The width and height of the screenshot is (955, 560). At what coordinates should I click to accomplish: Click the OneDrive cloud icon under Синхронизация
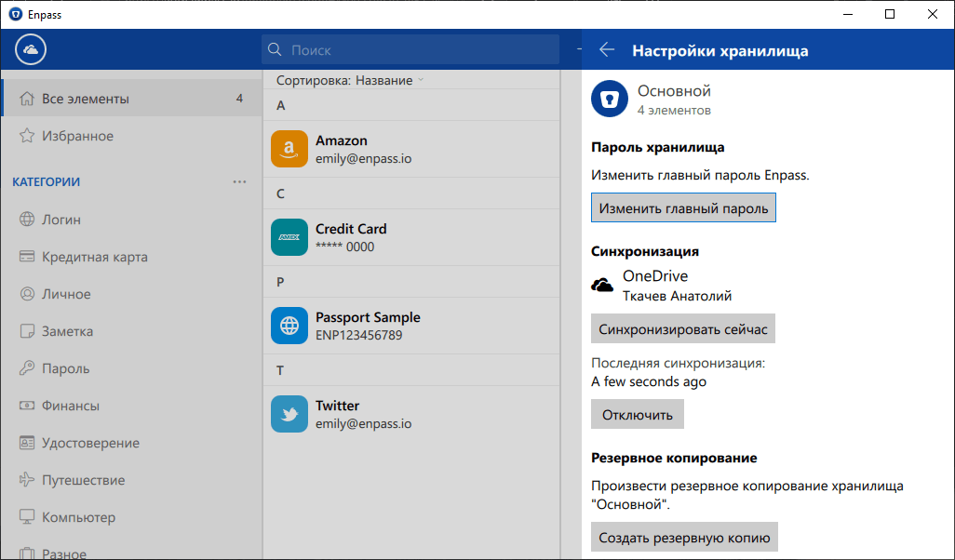coord(602,285)
